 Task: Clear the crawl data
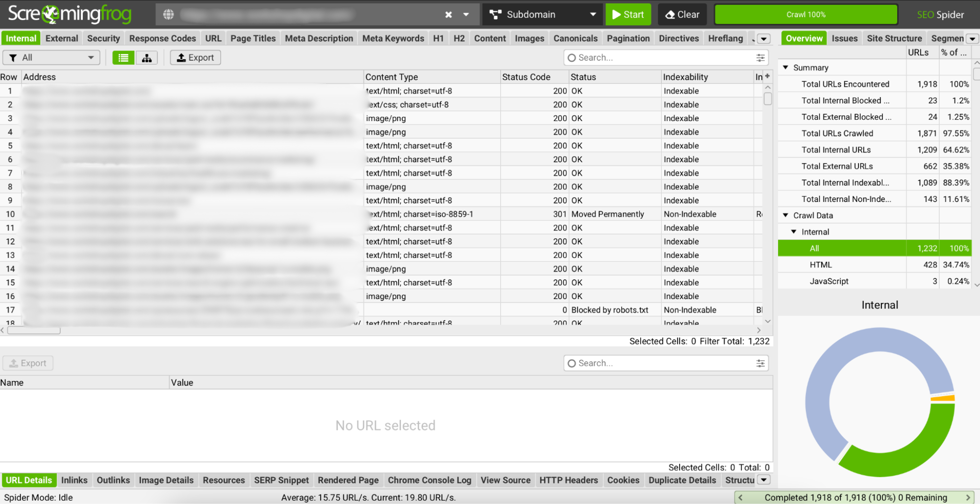(x=682, y=15)
